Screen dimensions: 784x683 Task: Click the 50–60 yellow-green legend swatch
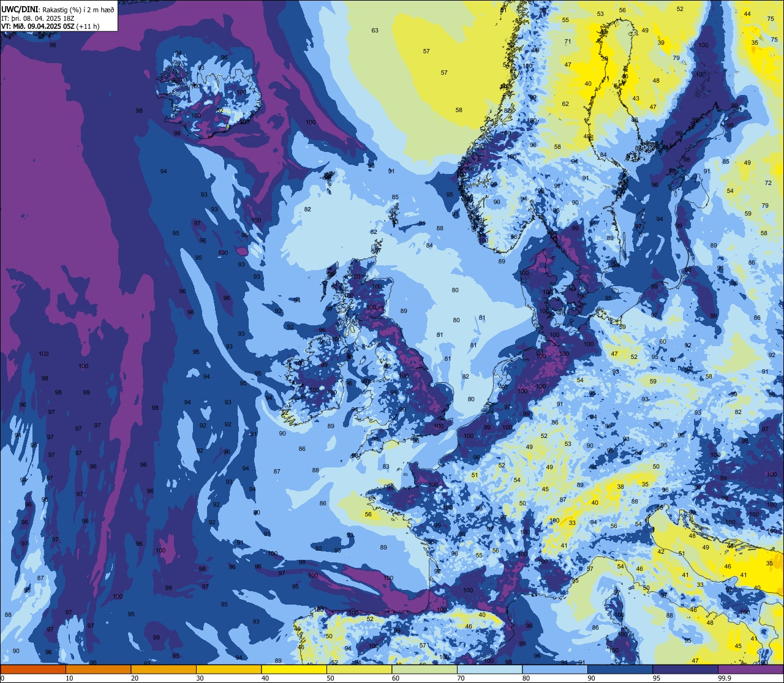[x=359, y=670]
